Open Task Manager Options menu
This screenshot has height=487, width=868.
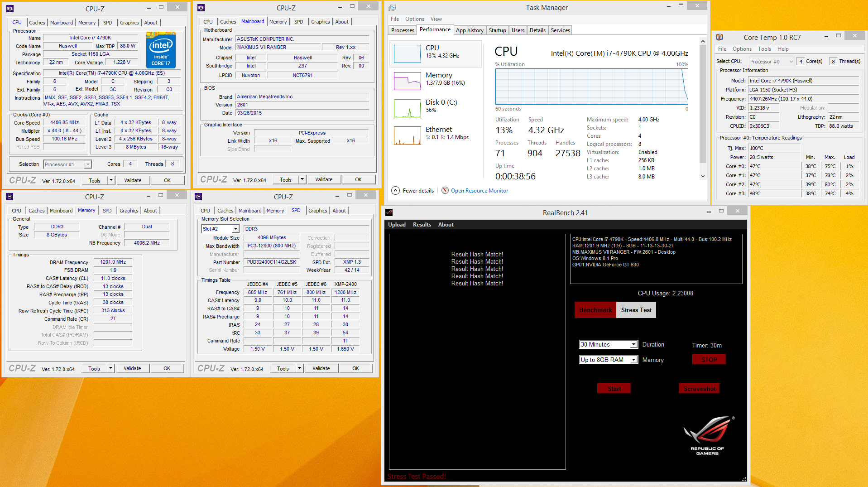point(414,19)
